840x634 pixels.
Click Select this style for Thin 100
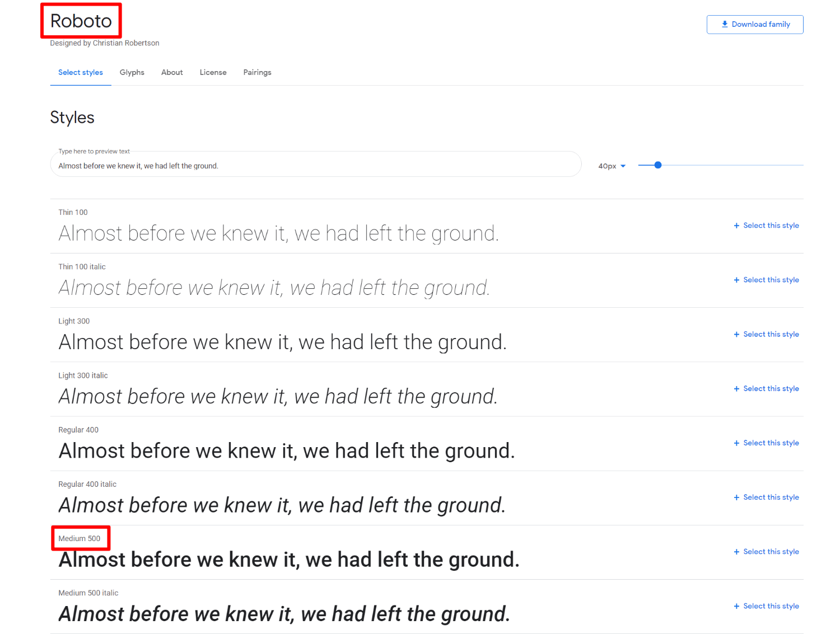point(771,226)
